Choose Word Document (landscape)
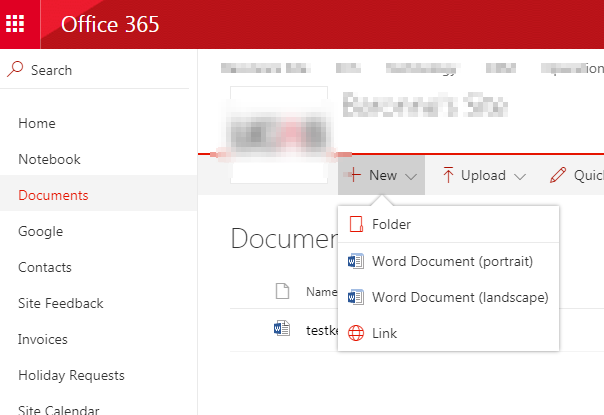This screenshot has height=415, width=604. pyautogui.click(x=448, y=297)
